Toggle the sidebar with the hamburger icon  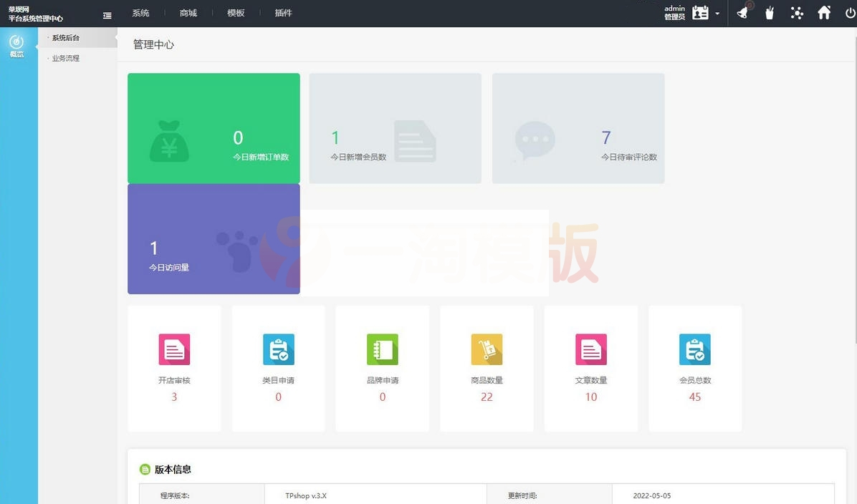pos(107,14)
